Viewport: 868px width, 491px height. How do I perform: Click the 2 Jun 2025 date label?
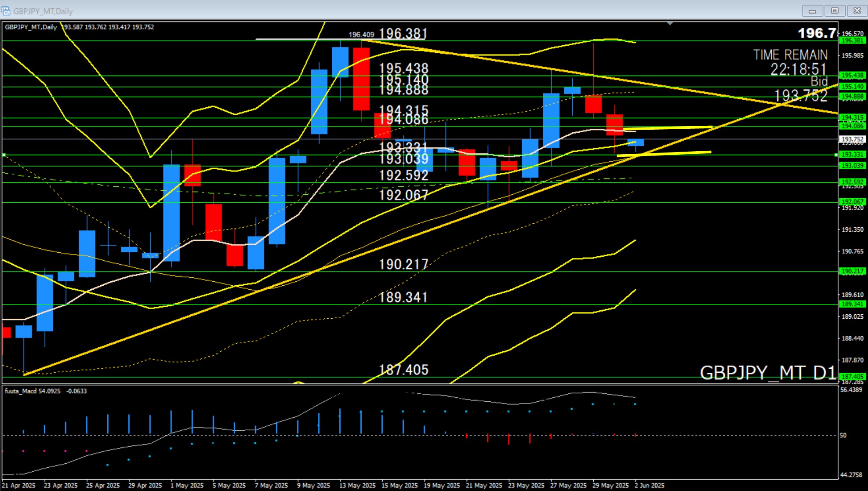point(650,485)
